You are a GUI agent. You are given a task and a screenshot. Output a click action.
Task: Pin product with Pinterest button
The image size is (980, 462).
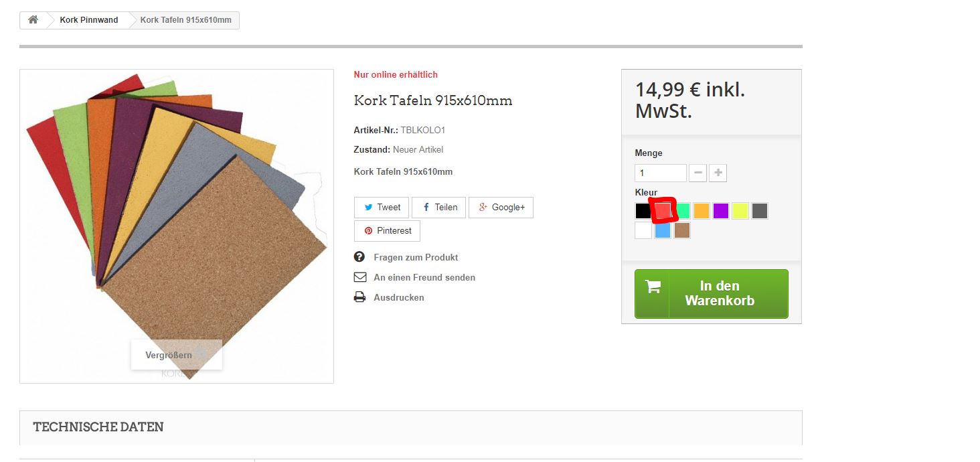point(387,231)
